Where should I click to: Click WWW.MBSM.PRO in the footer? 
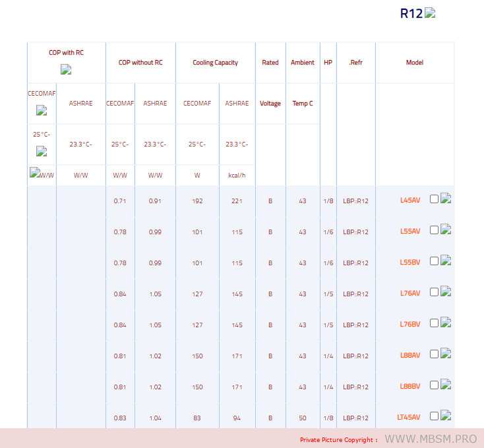(430, 439)
